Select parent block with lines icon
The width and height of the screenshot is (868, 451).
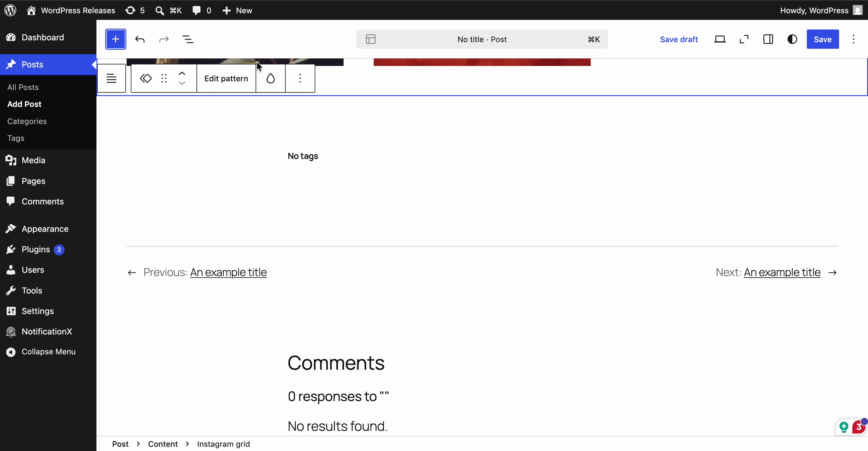112,78
